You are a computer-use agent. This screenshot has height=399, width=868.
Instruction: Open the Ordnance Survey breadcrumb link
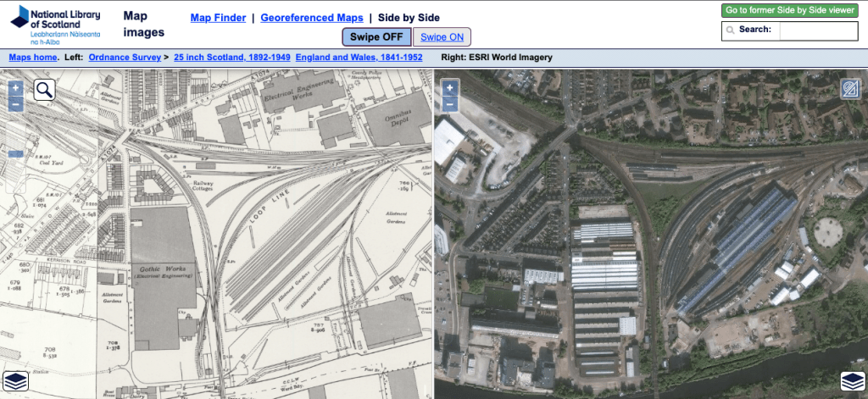point(125,58)
